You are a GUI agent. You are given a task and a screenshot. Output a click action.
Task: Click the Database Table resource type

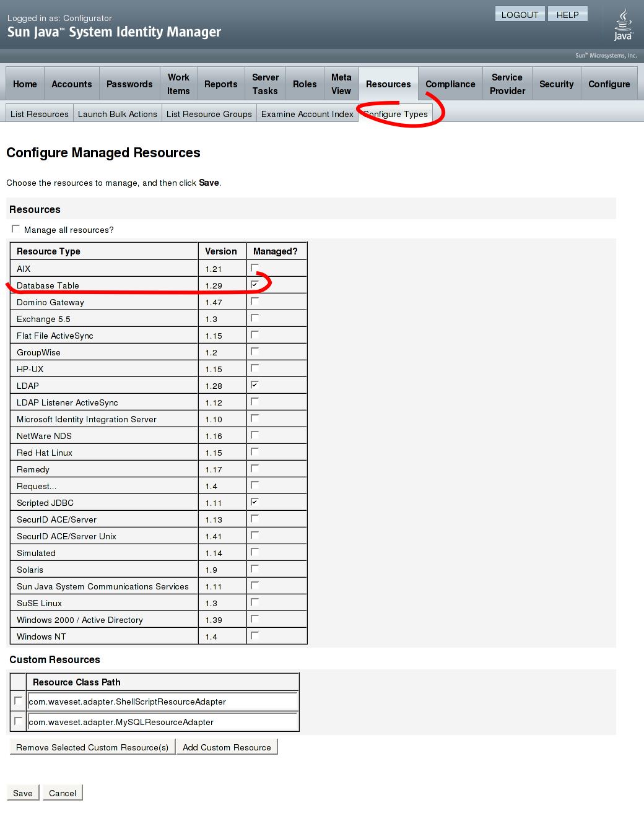[48, 285]
